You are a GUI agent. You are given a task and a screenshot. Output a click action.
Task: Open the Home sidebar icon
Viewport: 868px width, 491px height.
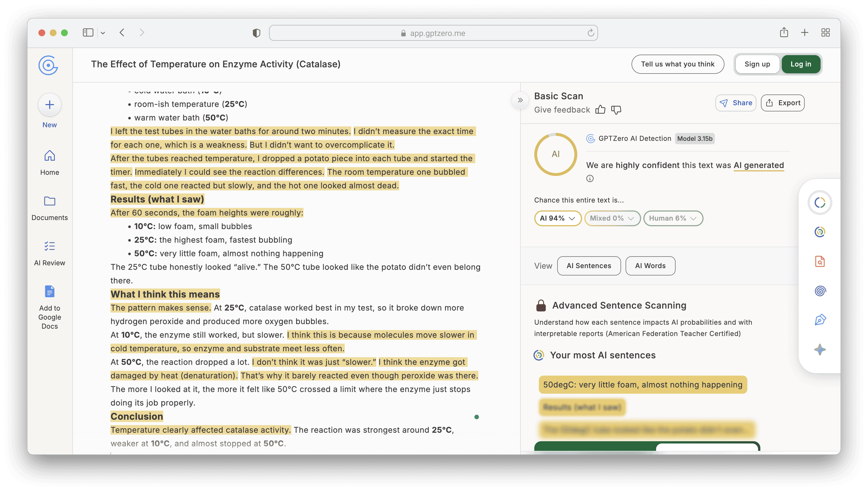[49, 156]
